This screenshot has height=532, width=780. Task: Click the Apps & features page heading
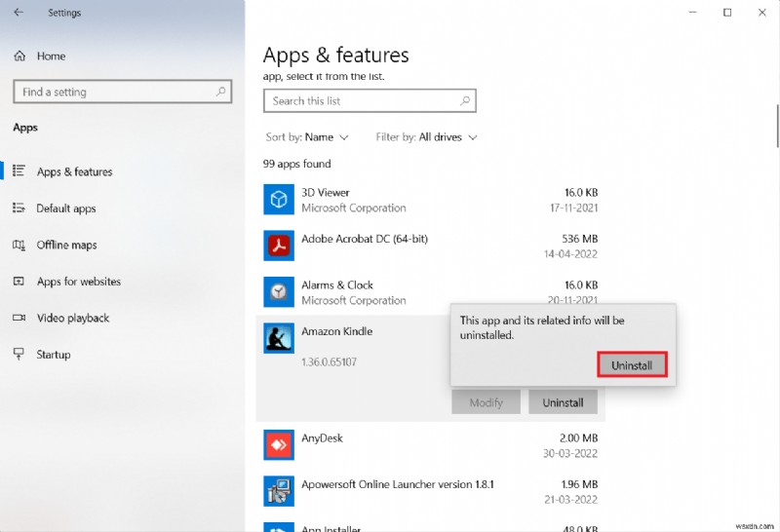tap(335, 56)
